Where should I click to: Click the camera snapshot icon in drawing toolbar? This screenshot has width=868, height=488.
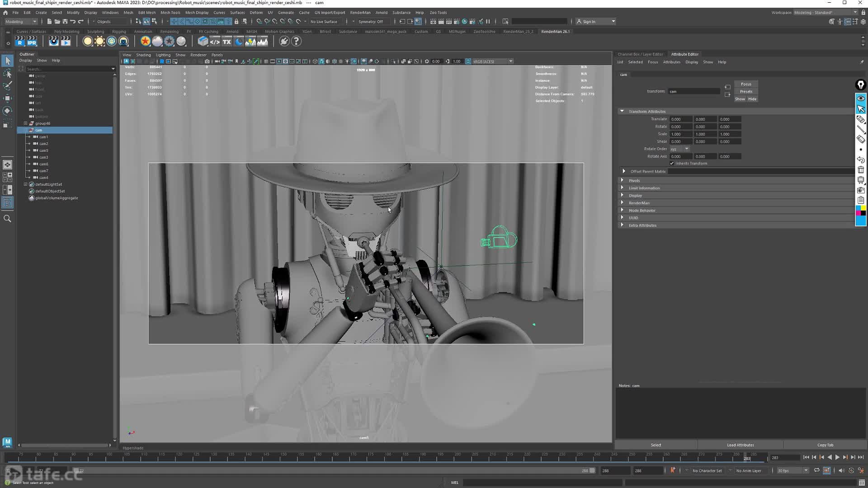click(861, 190)
